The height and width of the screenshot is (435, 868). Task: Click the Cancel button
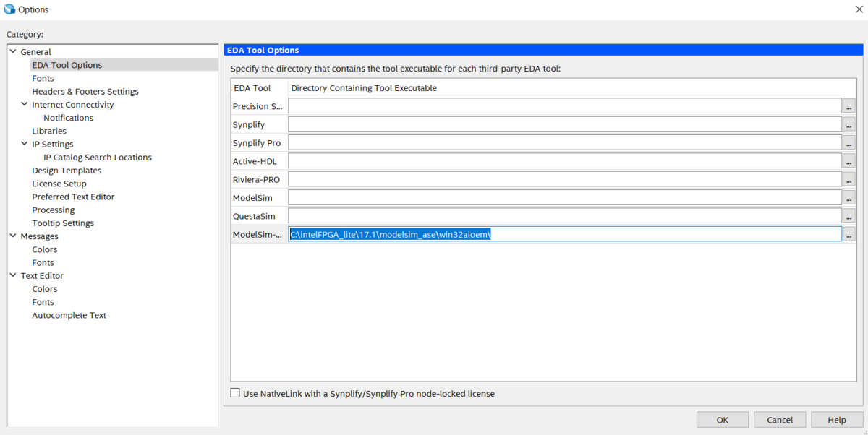click(780, 420)
